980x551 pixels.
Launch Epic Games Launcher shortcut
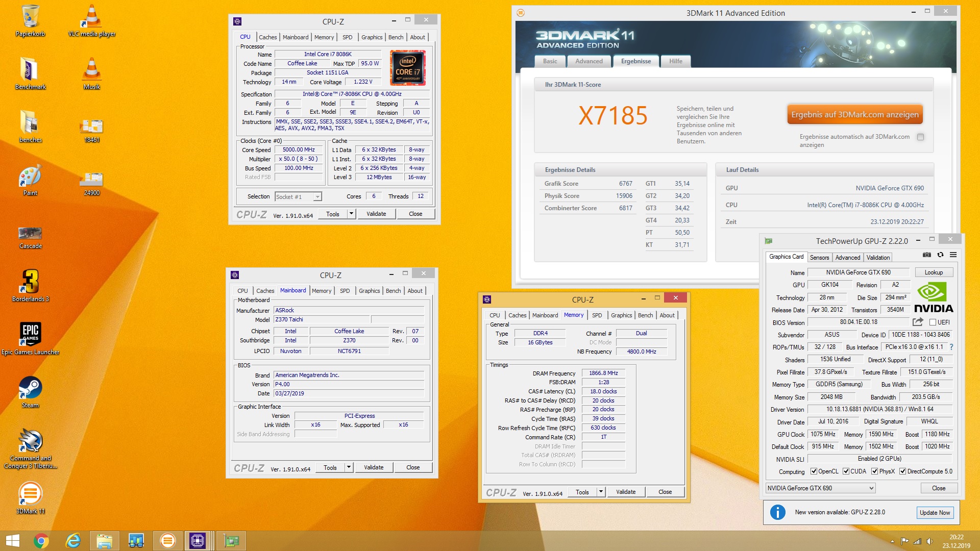coord(30,339)
